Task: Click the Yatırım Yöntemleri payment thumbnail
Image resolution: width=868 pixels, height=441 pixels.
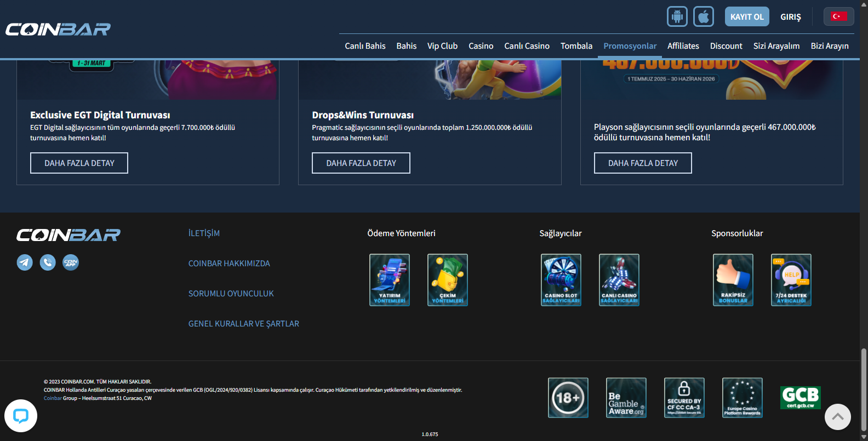Action: coord(390,280)
